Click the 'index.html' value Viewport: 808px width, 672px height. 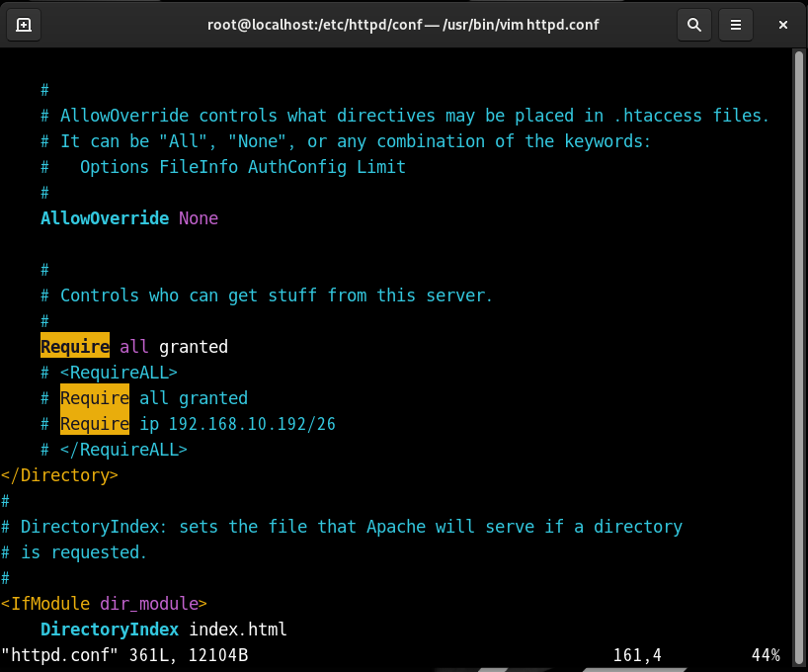(237, 630)
